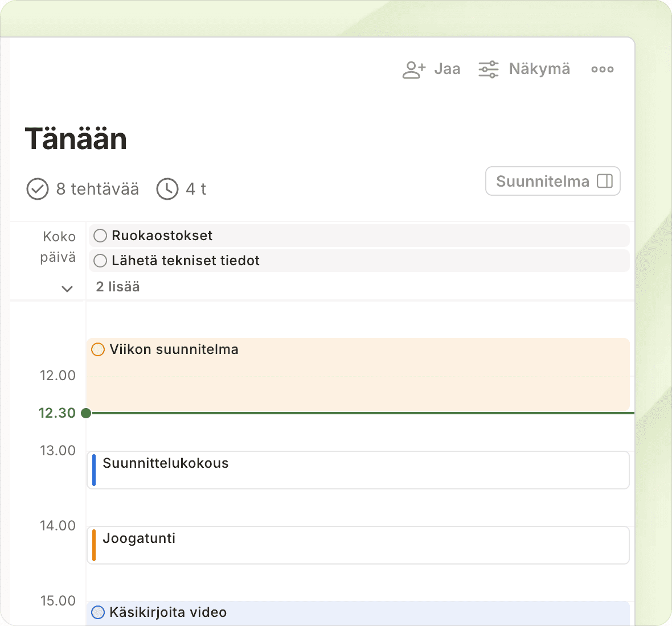Click the clock icon beside 4 t
The height and width of the screenshot is (626, 672).
[x=167, y=189]
